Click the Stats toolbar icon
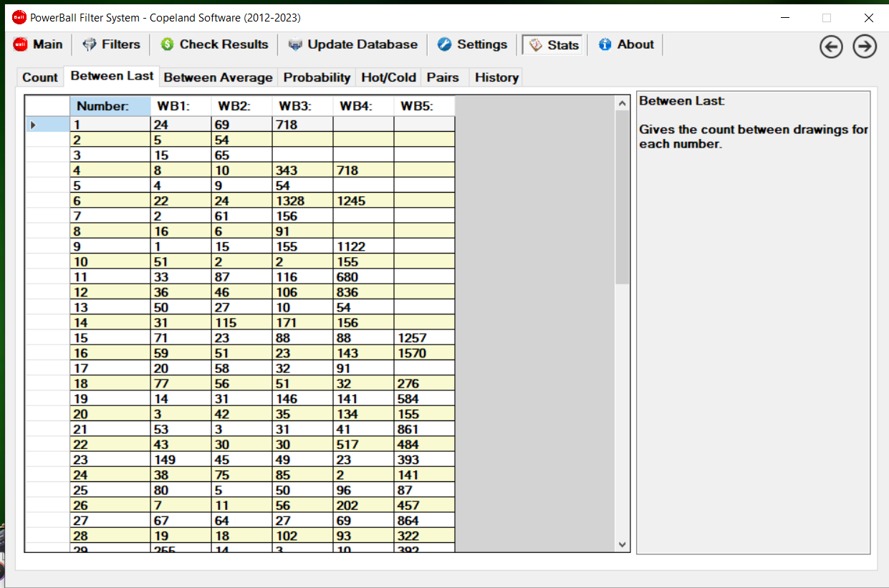The image size is (889, 588). 536,45
